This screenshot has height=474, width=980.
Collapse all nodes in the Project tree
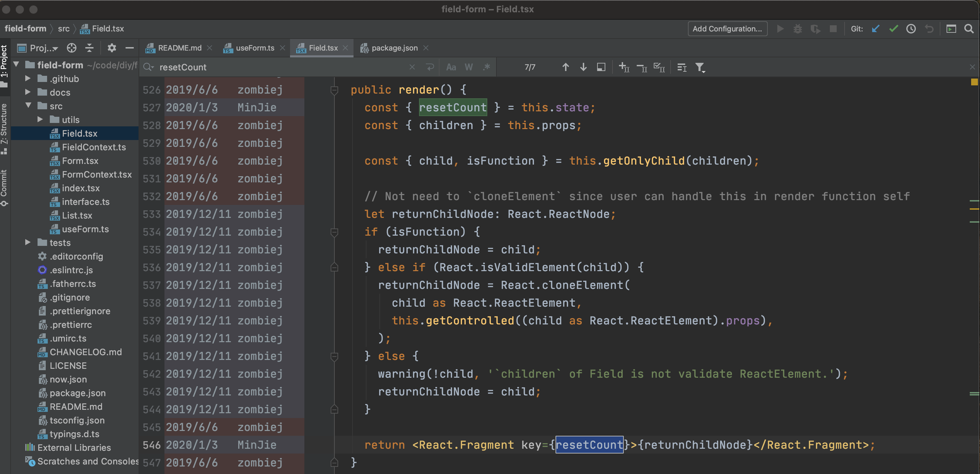89,47
